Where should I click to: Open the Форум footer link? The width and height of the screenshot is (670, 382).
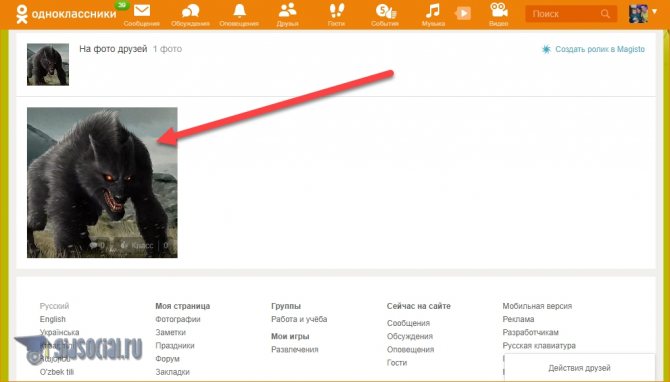[x=168, y=358]
